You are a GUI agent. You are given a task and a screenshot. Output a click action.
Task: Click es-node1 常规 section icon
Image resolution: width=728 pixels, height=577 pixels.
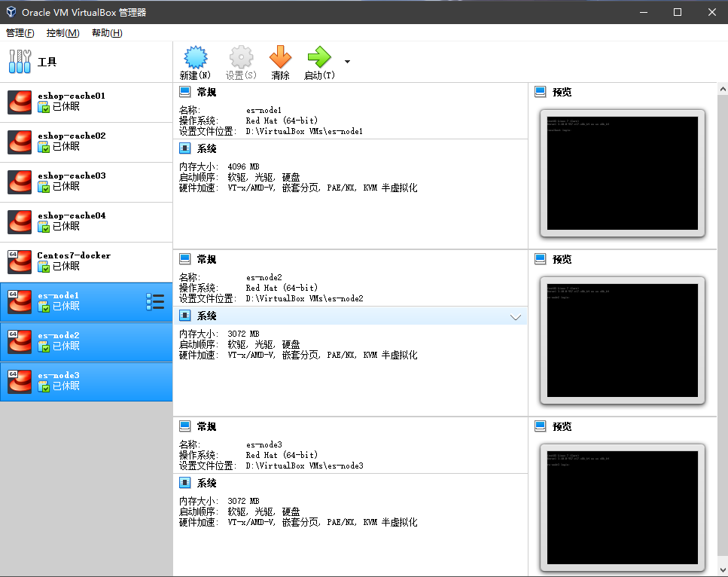[x=184, y=92]
